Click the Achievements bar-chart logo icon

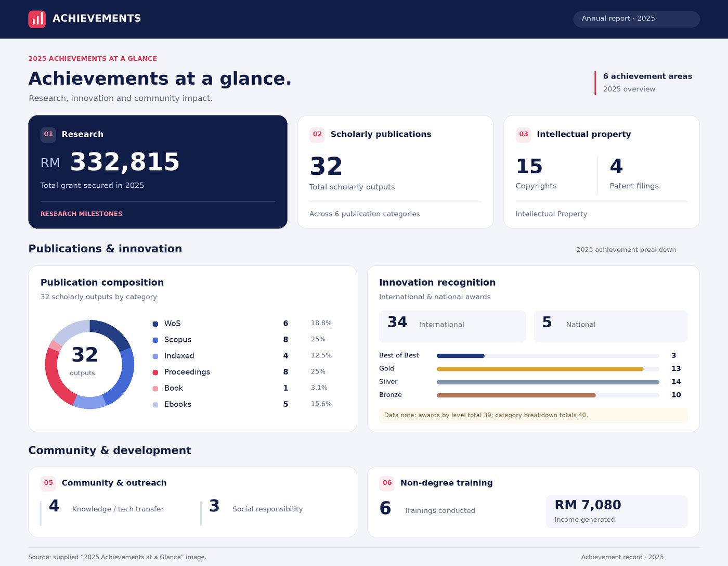click(37, 19)
